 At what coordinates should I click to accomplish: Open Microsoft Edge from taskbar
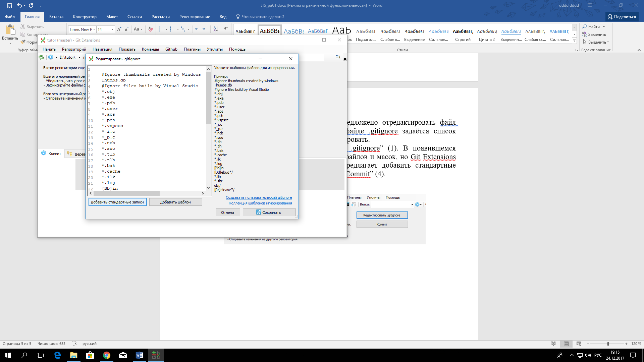tap(57, 355)
